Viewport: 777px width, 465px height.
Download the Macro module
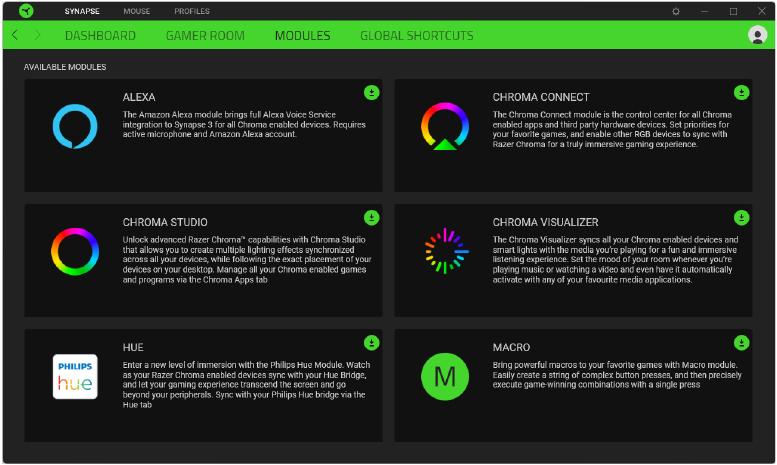(x=741, y=343)
